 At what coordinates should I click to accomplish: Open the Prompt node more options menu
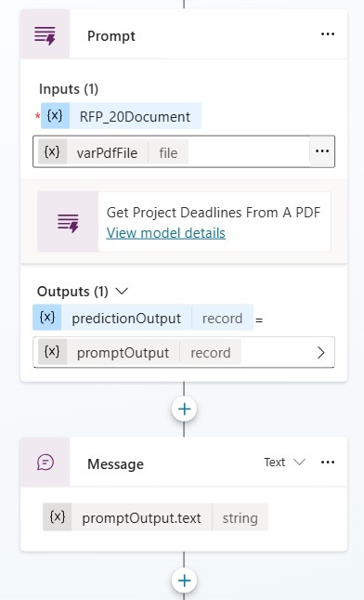[328, 34]
